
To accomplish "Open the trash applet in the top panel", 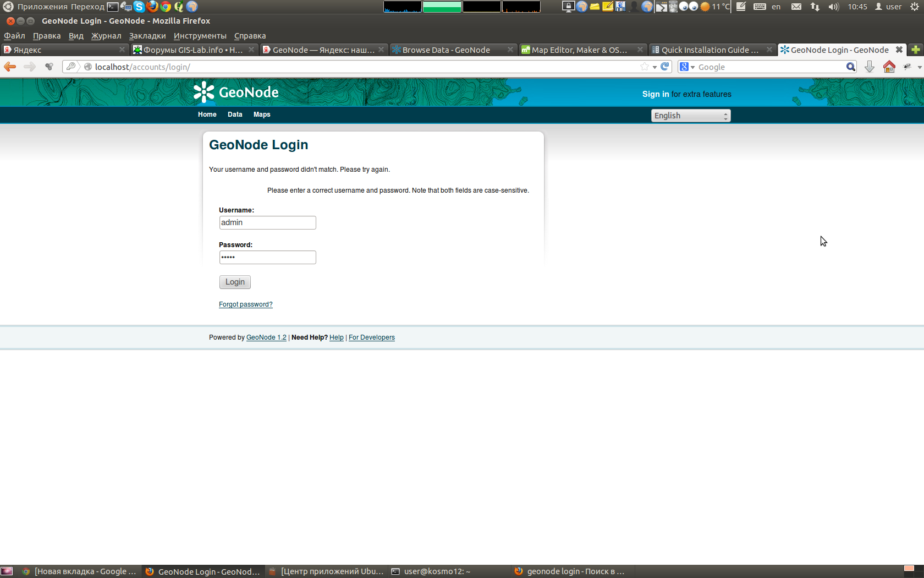I will [x=673, y=7].
